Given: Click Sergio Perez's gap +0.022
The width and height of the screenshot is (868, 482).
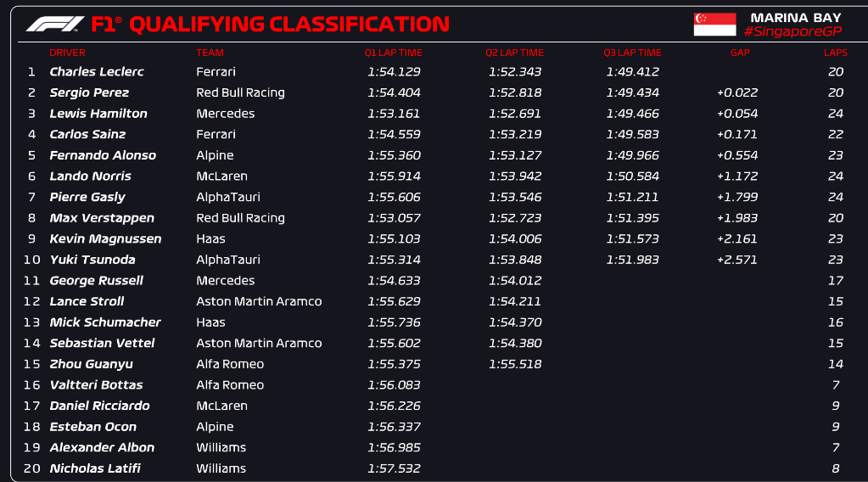Looking at the screenshot, I should [737, 92].
